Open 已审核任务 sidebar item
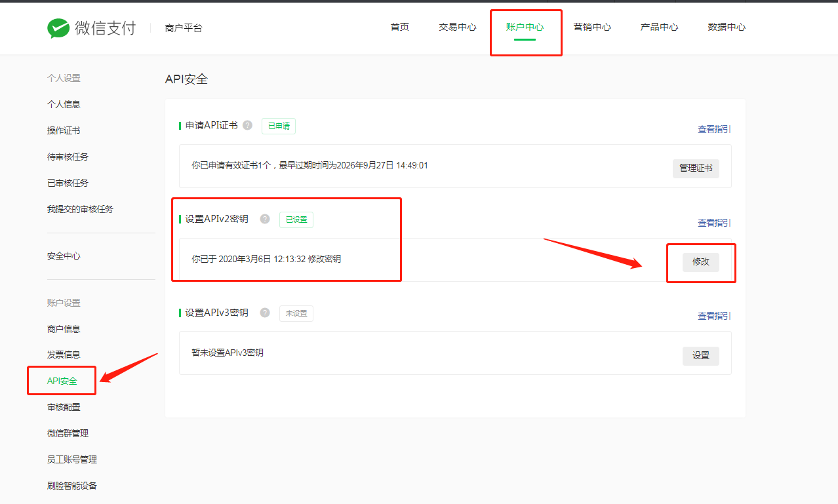The height and width of the screenshot is (504, 838). [68, 183]
